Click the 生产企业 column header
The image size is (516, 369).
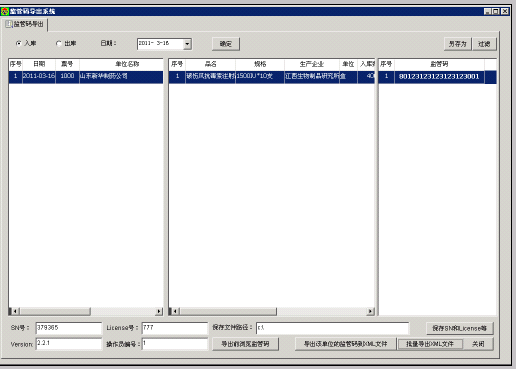(312, 64)
